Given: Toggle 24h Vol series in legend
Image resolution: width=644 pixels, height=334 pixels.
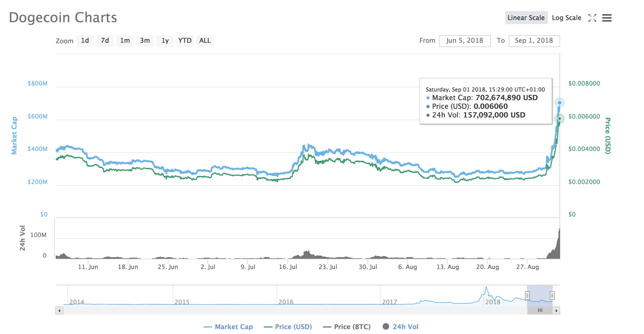Looking at the screenshot, I should point(400,327).
